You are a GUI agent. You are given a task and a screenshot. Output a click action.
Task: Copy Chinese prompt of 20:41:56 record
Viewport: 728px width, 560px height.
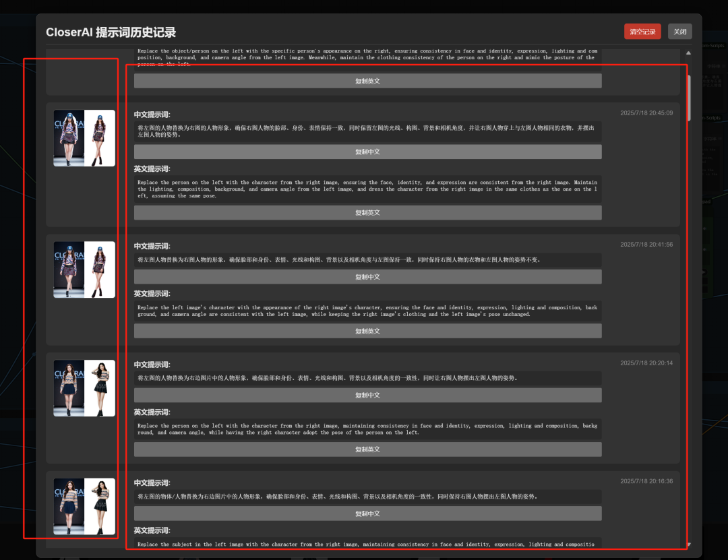(368, 277)
